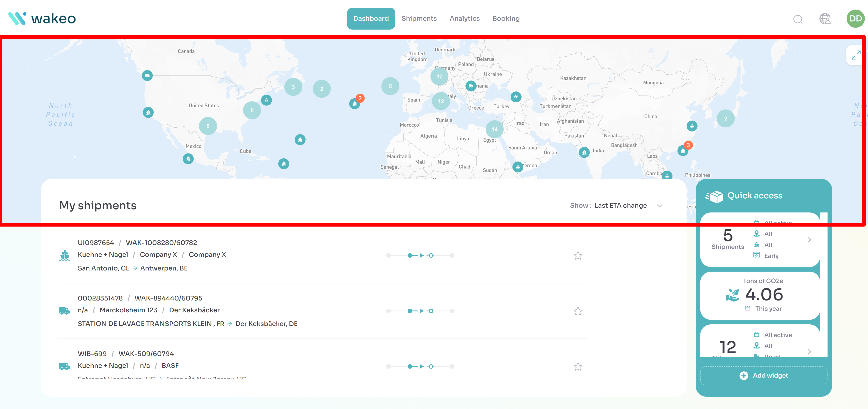Favorite the UI0987654 shipment star

[x=578, y=256]
